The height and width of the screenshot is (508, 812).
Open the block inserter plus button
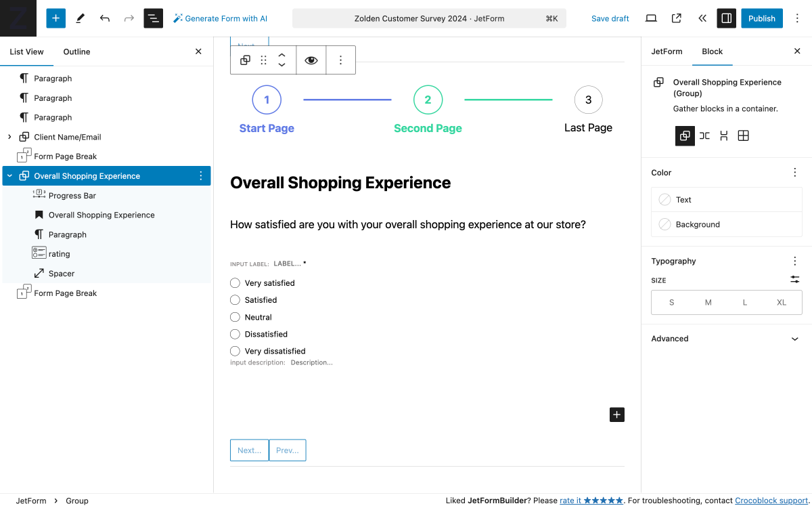pos(55,18)
